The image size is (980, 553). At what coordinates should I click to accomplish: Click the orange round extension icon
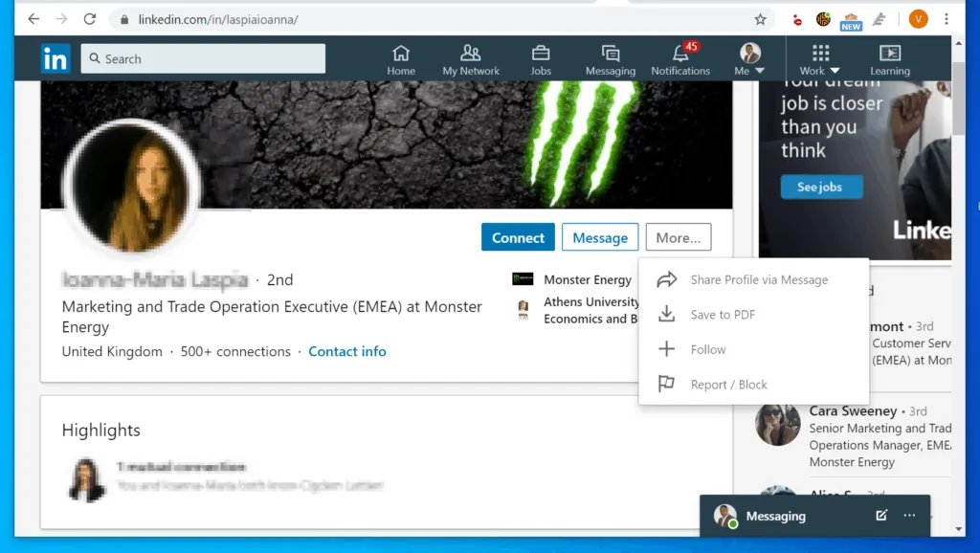pos(823,19)
